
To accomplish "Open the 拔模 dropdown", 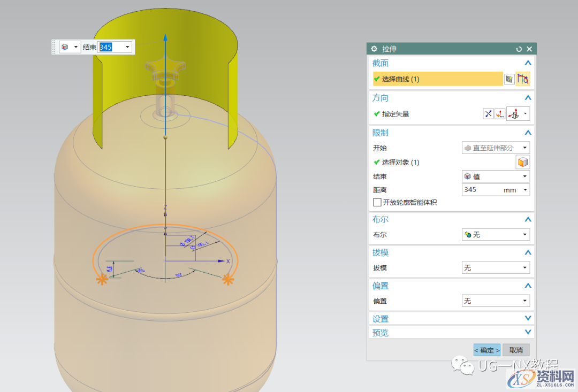I will tap(496, 267).
